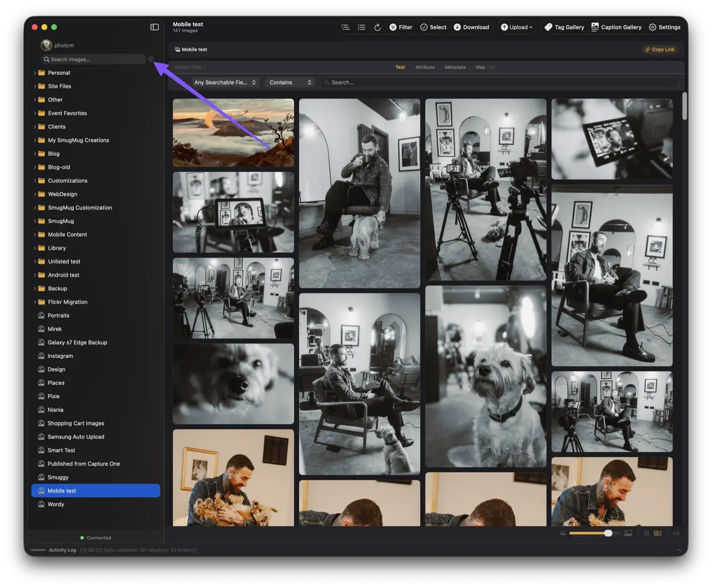712x588 pixels.
Task: Open the Upload dropdown menu
Action: click(x=517, y=27)
